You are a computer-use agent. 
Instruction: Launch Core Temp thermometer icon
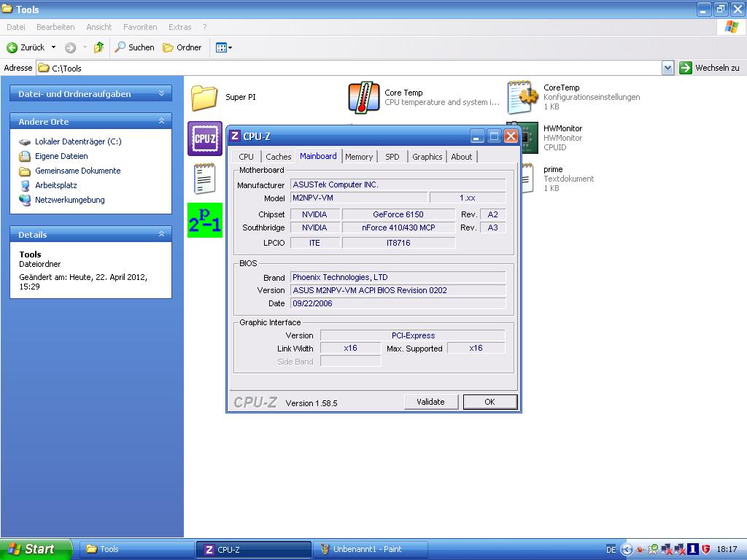tap(363, 97)
